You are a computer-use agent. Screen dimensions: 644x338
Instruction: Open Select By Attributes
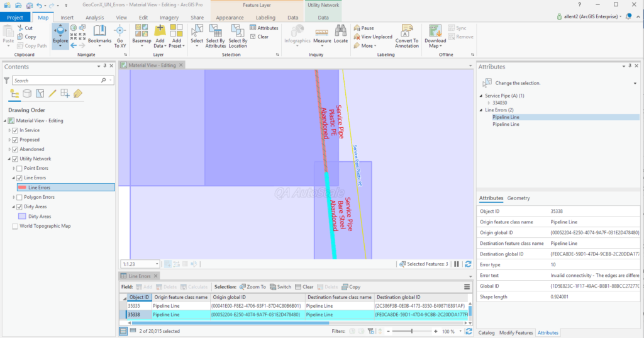point(215,36)
